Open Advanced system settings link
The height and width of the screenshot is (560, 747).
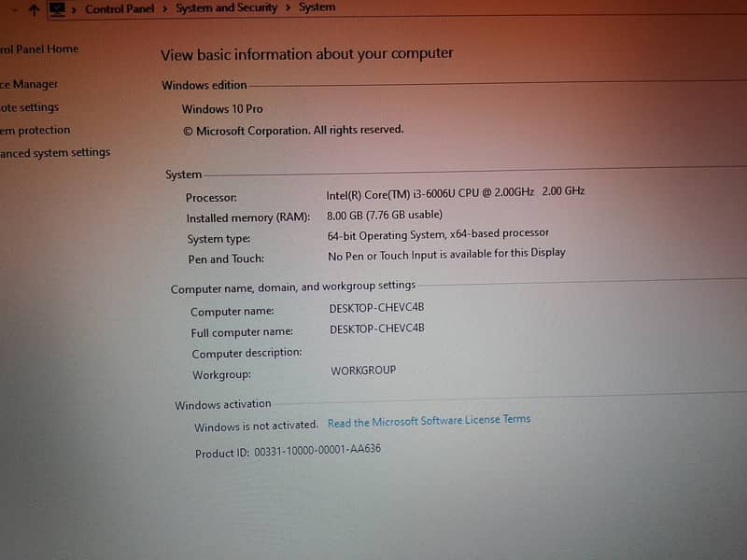55,153
